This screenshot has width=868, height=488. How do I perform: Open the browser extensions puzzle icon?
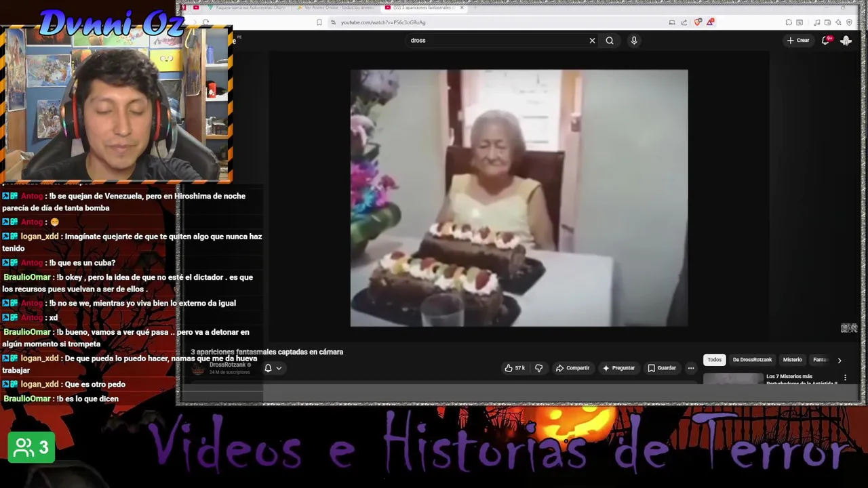coord(789,22)
